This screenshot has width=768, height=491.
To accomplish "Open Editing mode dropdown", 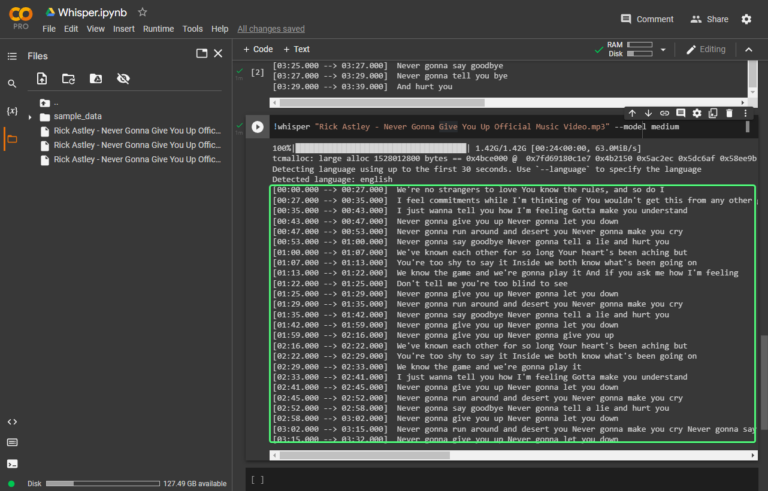I will 706,49.
